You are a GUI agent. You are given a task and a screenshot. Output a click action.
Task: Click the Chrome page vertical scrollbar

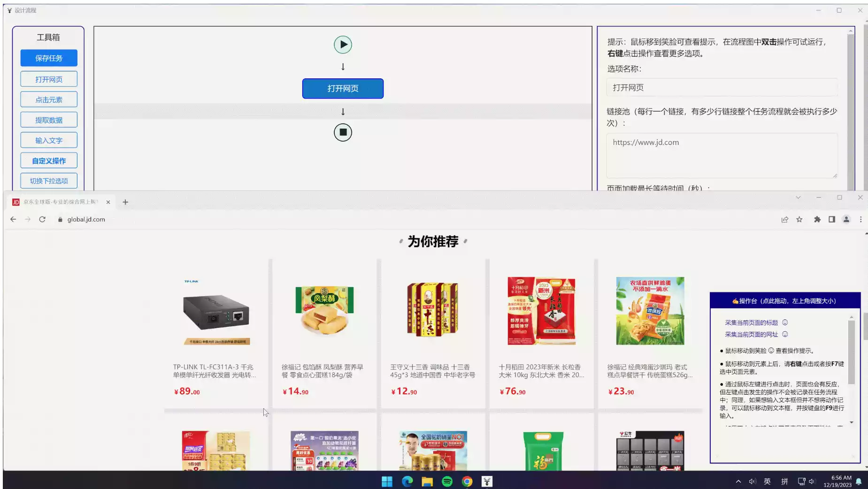tap(866, 326)
